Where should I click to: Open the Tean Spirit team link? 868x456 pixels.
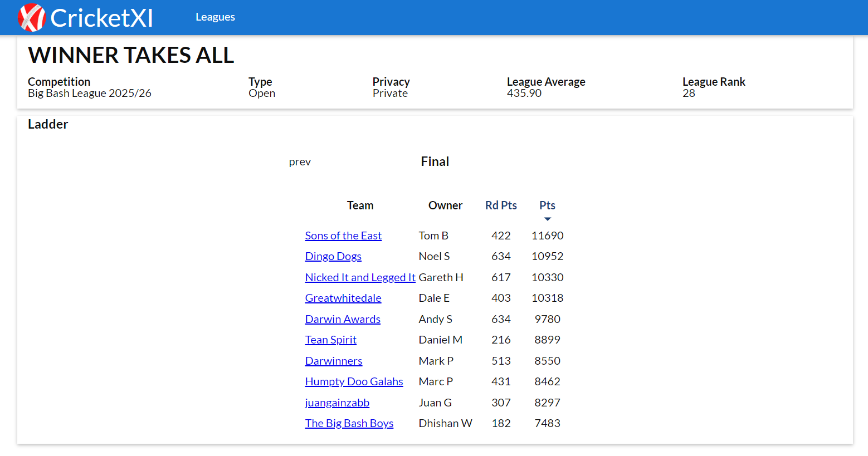tap(330, 340)
